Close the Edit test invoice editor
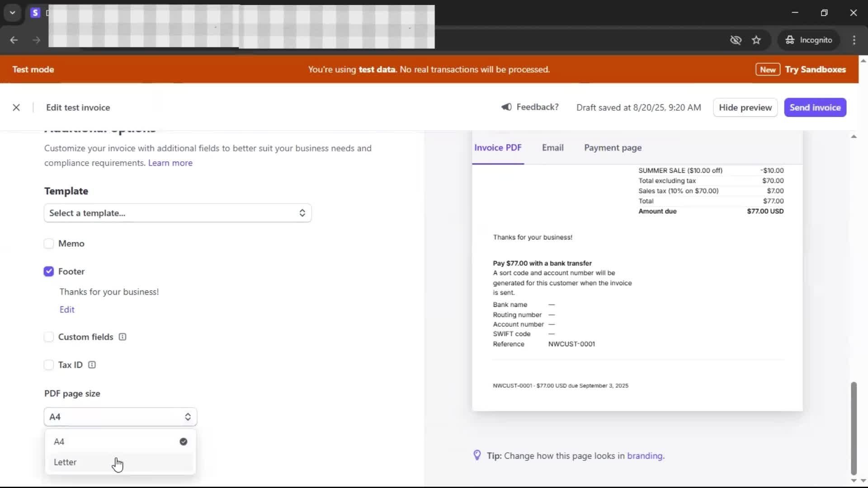This screenshot has height=488, width=868. click(16, 108)
